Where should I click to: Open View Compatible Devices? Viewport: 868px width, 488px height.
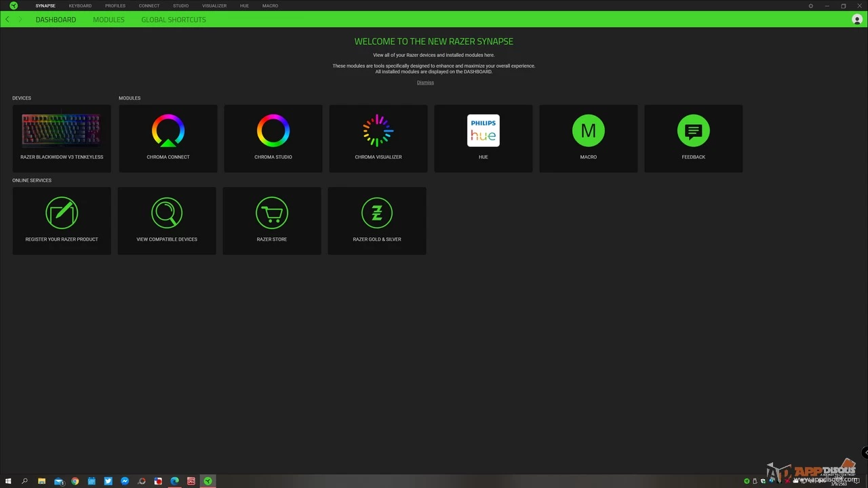167,221
